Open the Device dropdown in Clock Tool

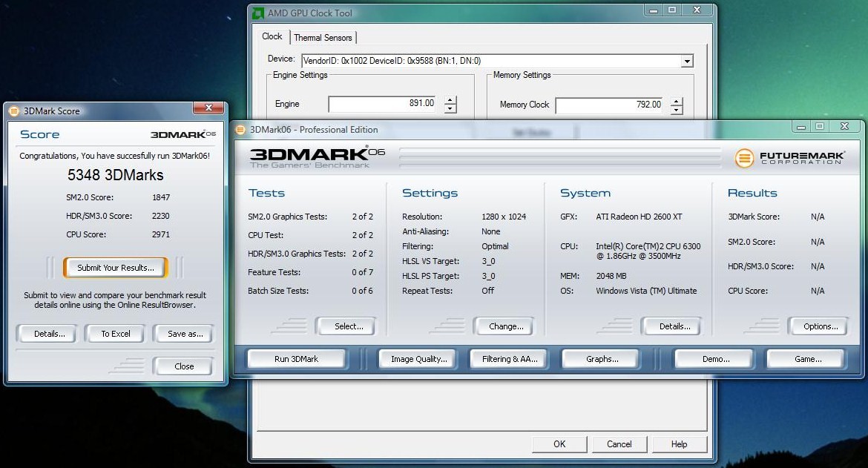point(687,61)
